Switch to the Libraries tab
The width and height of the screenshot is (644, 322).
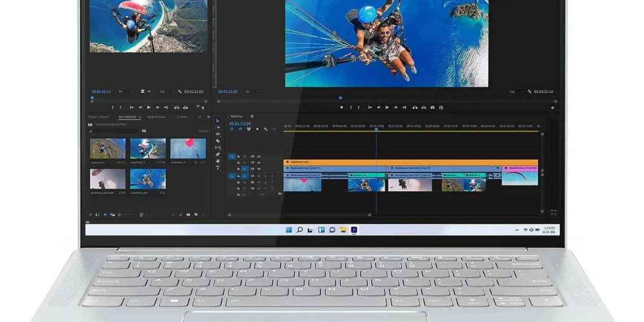pyautogui.click(x=182, y=117)
